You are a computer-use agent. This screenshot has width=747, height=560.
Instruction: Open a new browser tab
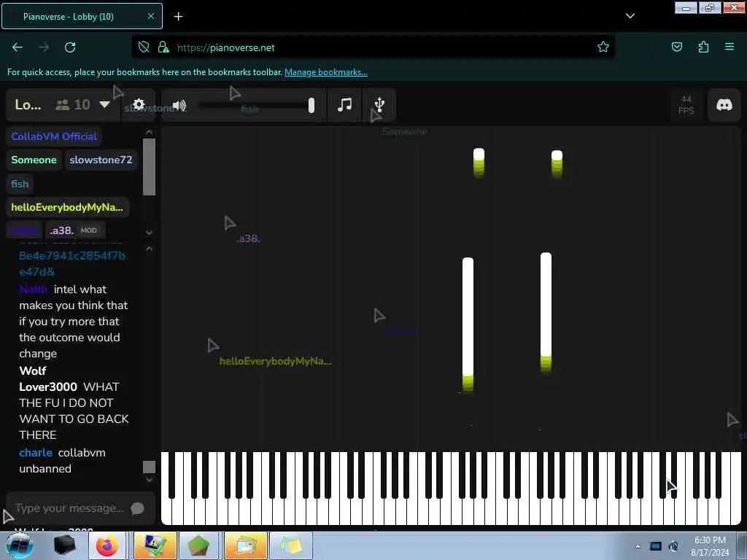point(178,17)
